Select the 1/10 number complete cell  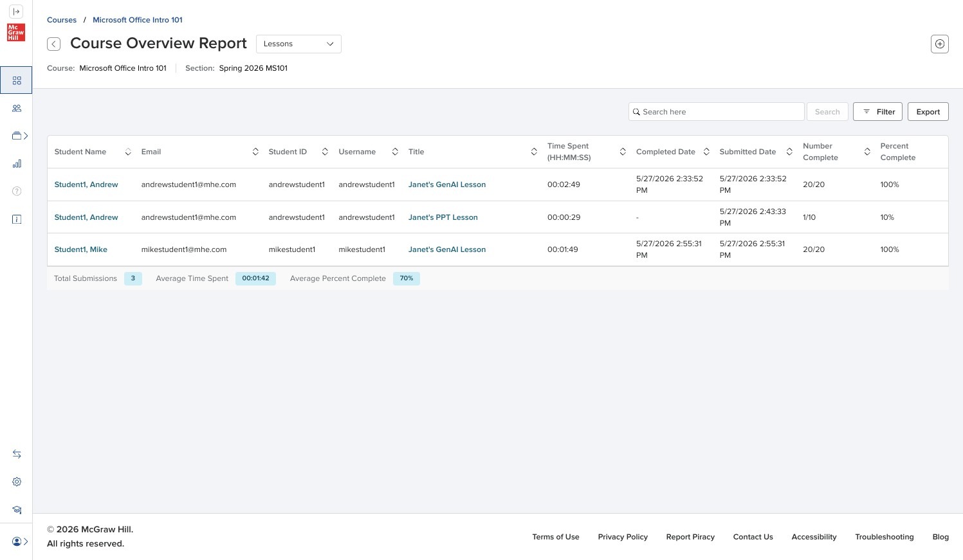point(809,217)
